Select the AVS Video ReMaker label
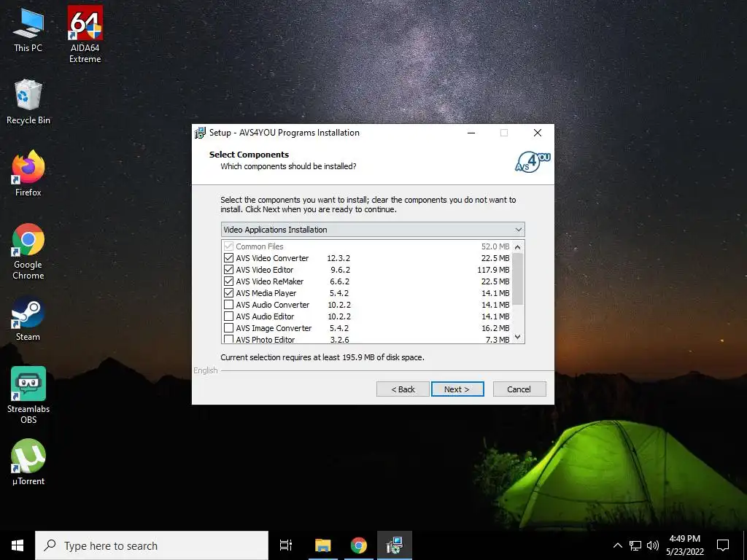Viewport: 747px width, 560px height. [x=270, y=281]
